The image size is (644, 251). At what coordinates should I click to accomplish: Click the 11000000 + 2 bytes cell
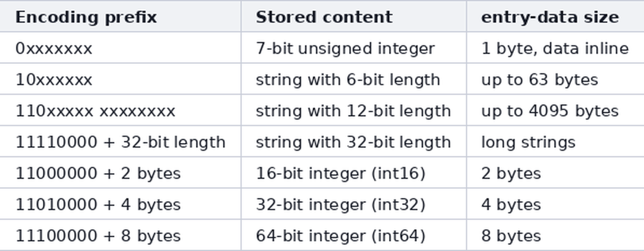[120, 173]
